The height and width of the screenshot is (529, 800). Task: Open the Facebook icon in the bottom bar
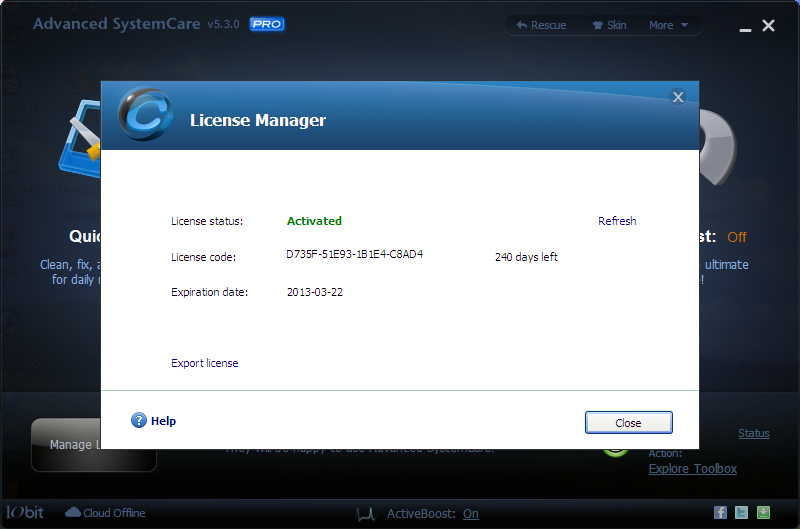tap(720, 513)
